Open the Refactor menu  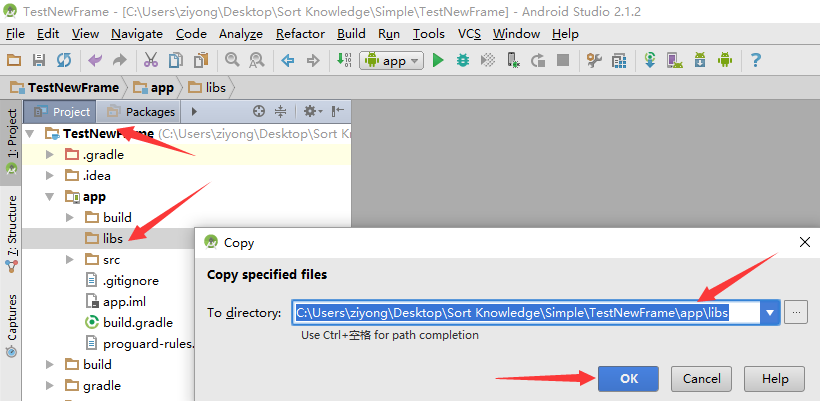pos(301,34)
